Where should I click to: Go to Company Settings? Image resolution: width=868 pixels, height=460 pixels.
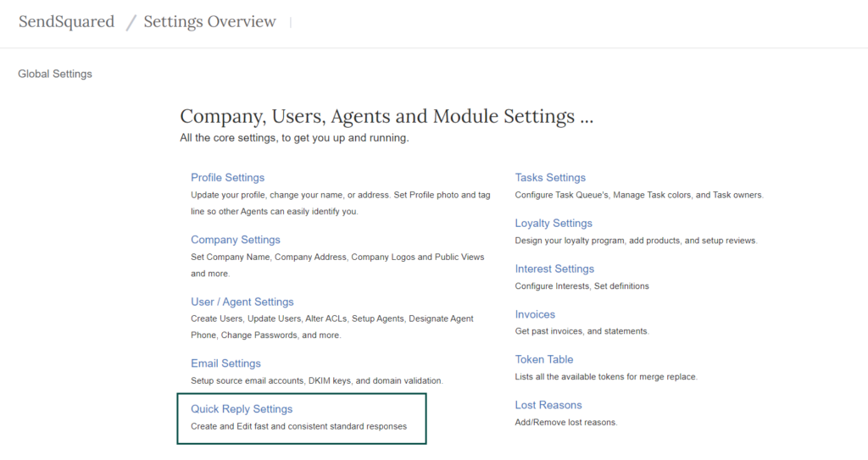click(235, 240)
